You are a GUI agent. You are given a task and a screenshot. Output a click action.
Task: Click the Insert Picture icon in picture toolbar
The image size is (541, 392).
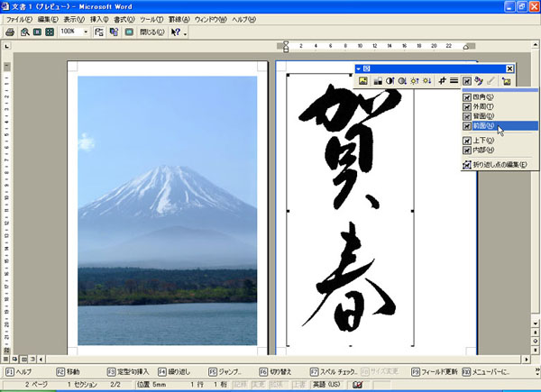[363, 81]
